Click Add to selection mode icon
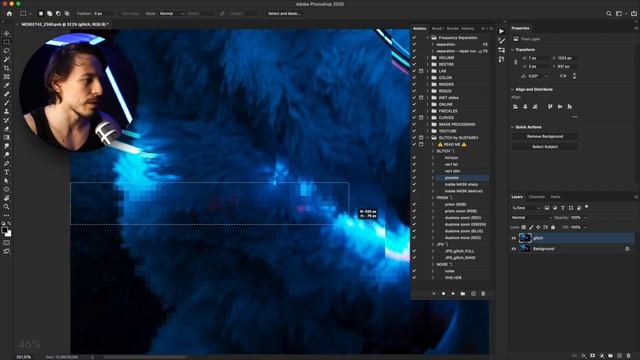 point(49,13)
